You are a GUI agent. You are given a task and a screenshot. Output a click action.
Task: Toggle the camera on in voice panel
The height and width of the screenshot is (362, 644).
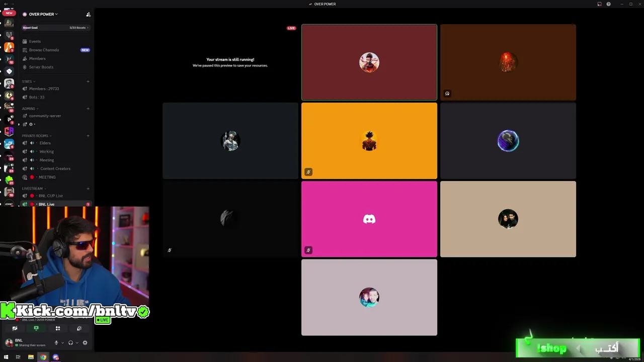point(15,328)
